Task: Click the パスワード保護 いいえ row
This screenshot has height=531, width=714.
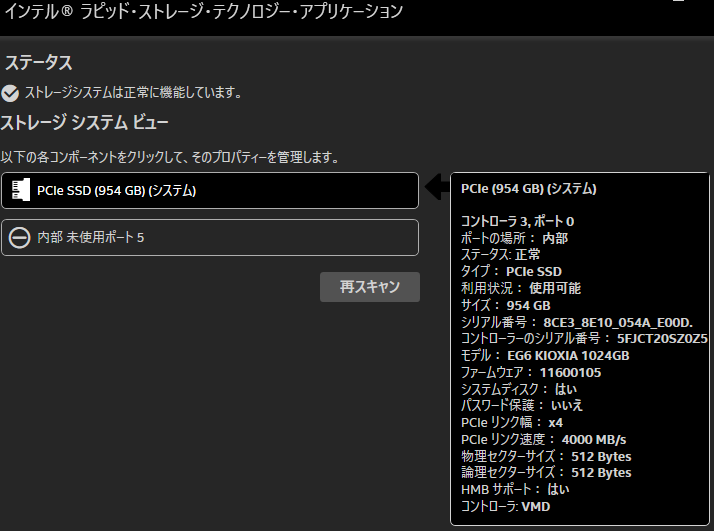Action: pos(521,405)
